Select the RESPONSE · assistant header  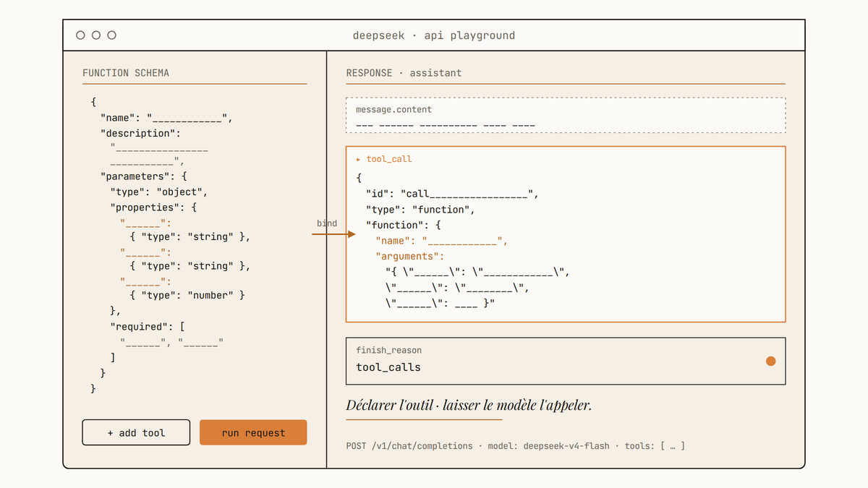pos(404,73)
